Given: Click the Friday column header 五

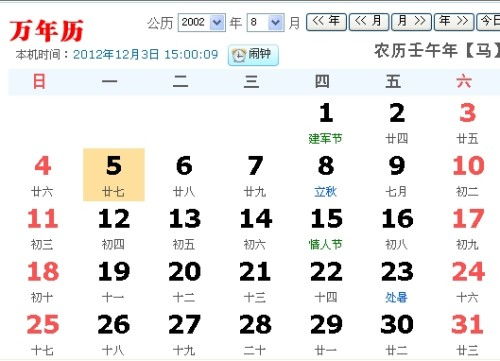Looking at the screenshot, I should 393,82.
